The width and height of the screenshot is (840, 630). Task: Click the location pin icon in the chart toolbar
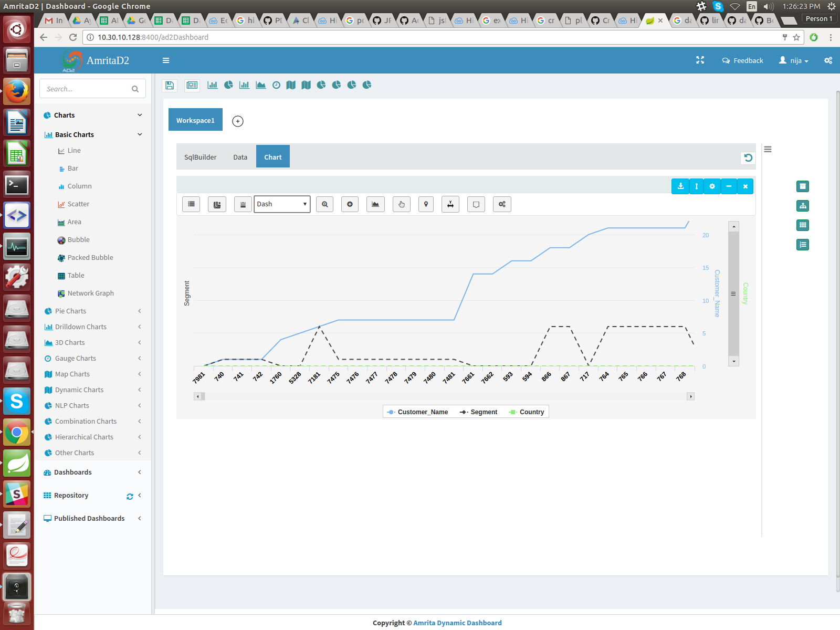(426, 204)
